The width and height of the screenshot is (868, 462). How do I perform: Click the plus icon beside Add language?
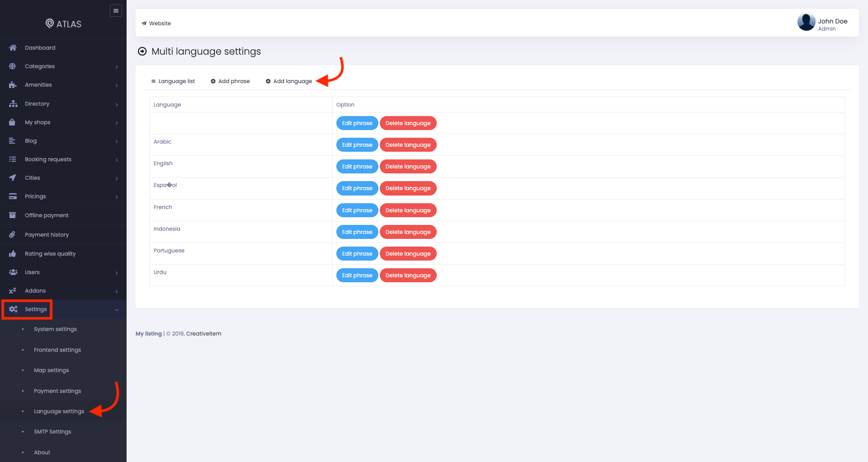(268, 81)
